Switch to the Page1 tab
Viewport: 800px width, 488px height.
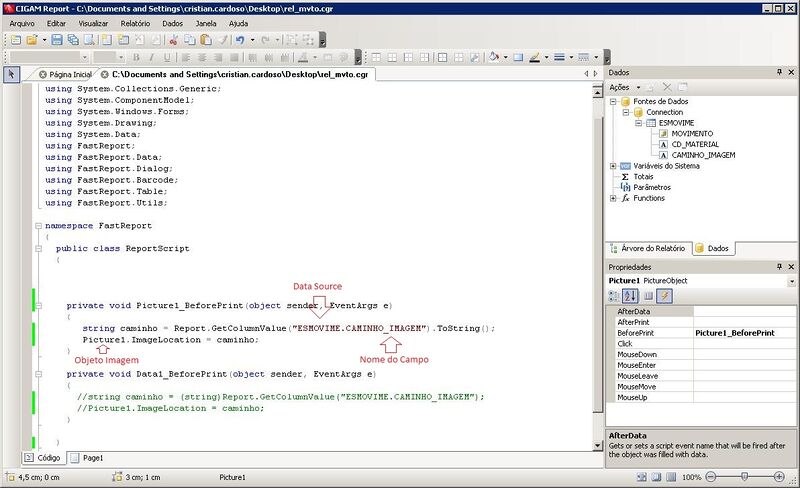pyautogui.click(x=87, y=458)
